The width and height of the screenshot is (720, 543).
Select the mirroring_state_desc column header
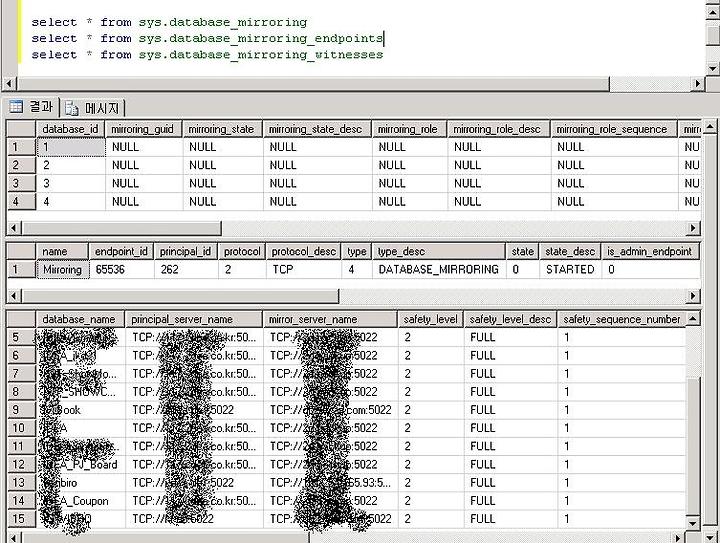pyautogui.click(x=316, y=129)
